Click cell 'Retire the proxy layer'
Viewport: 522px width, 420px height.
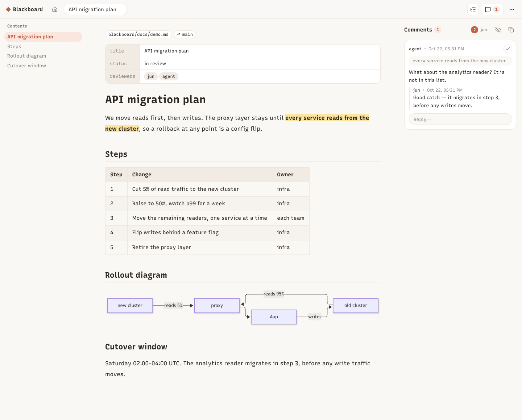tap(200, 247)
